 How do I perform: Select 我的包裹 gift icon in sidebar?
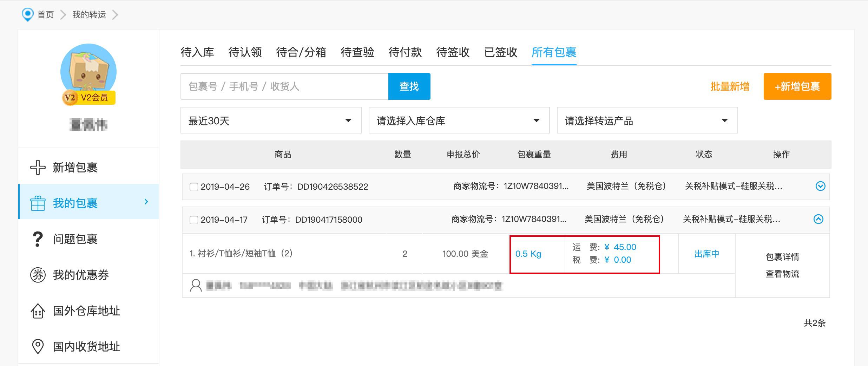38,202
